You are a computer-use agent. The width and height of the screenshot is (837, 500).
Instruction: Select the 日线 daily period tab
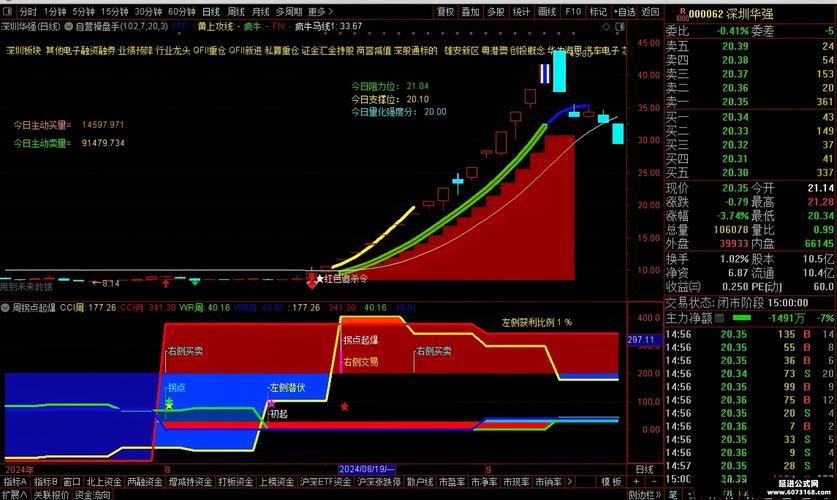click(211, 11)
